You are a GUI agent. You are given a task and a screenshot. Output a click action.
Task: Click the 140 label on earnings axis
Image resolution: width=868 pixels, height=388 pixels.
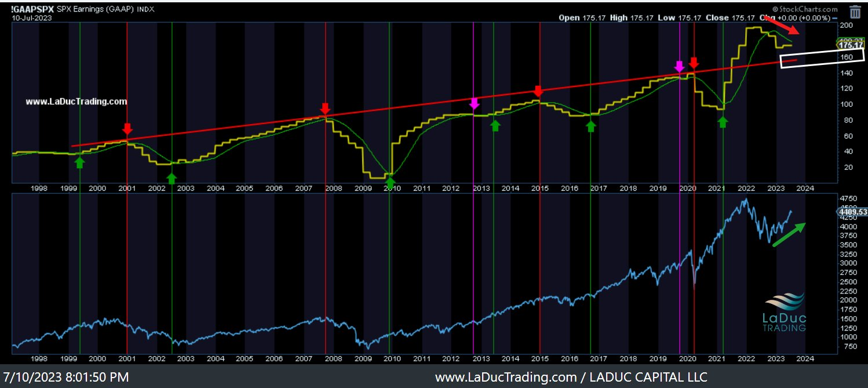(x=847, y=73)
